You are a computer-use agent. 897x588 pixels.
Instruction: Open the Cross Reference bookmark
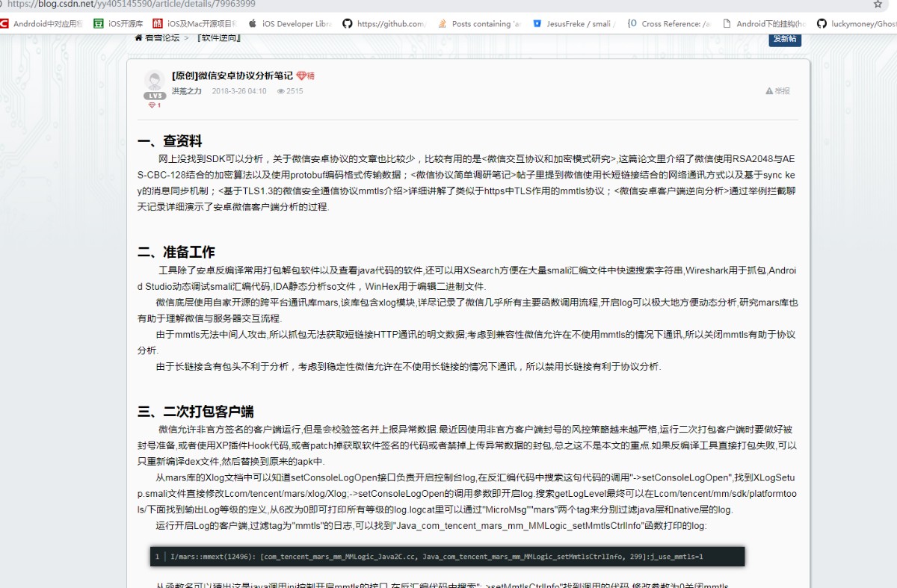[668, 24]
